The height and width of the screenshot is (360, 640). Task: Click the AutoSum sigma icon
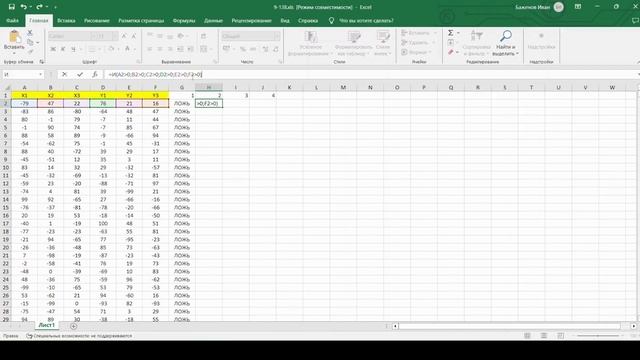tap(451, 33)
